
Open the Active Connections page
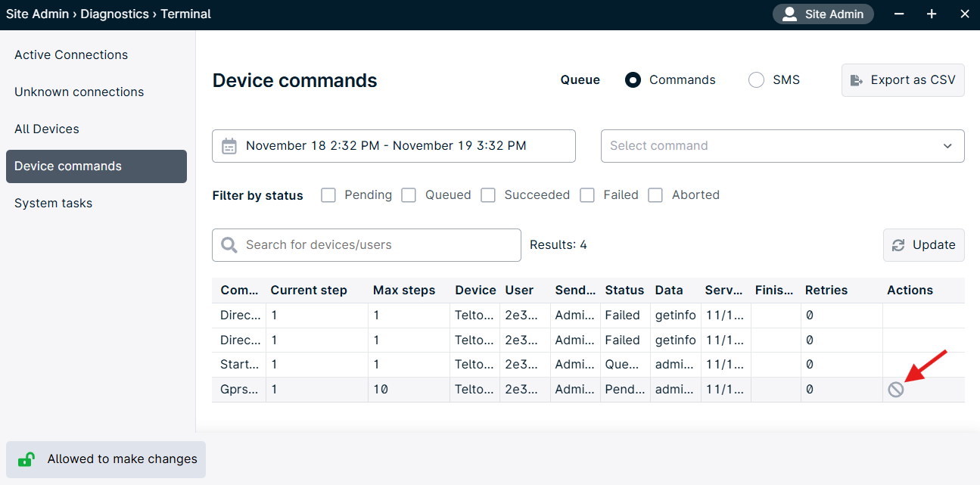click(70, 54)
